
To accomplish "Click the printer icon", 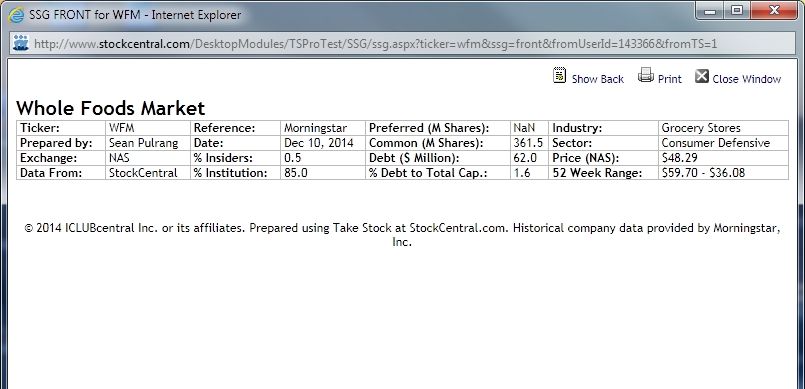I will (645, 75).
